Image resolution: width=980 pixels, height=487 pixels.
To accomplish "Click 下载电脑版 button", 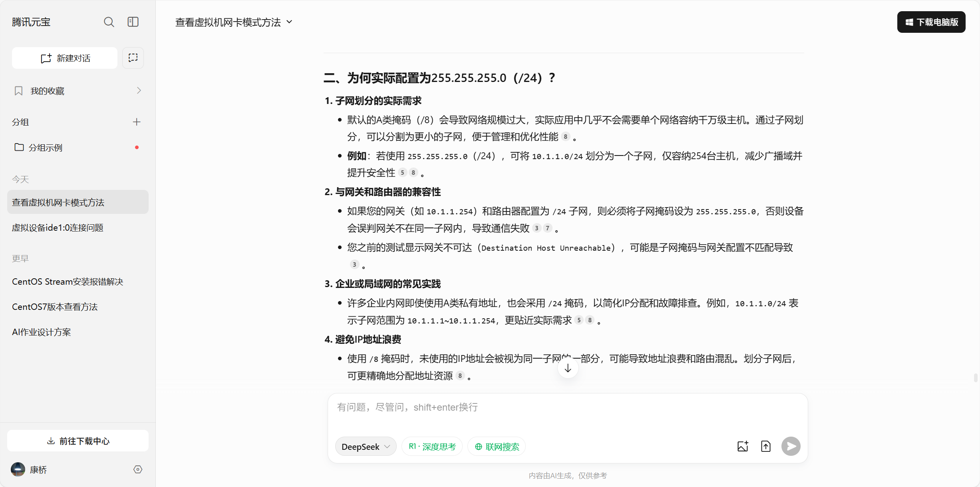I will coord(931,22).
